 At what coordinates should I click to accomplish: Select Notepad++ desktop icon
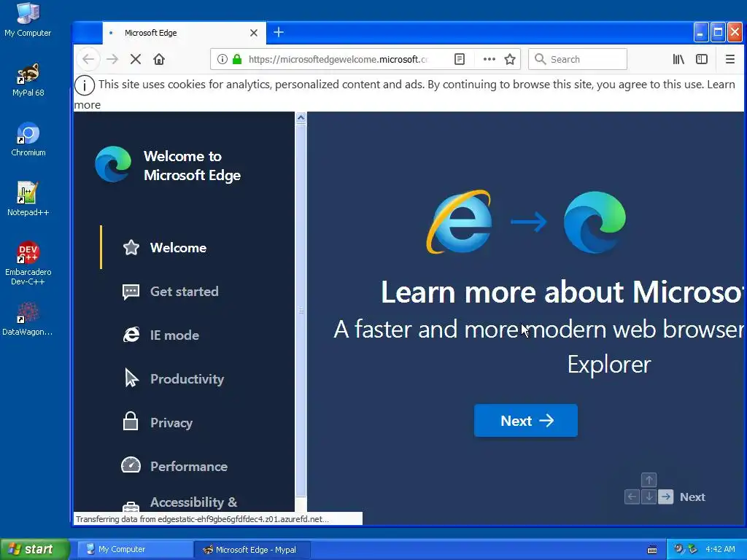click(x=28, y=199)
